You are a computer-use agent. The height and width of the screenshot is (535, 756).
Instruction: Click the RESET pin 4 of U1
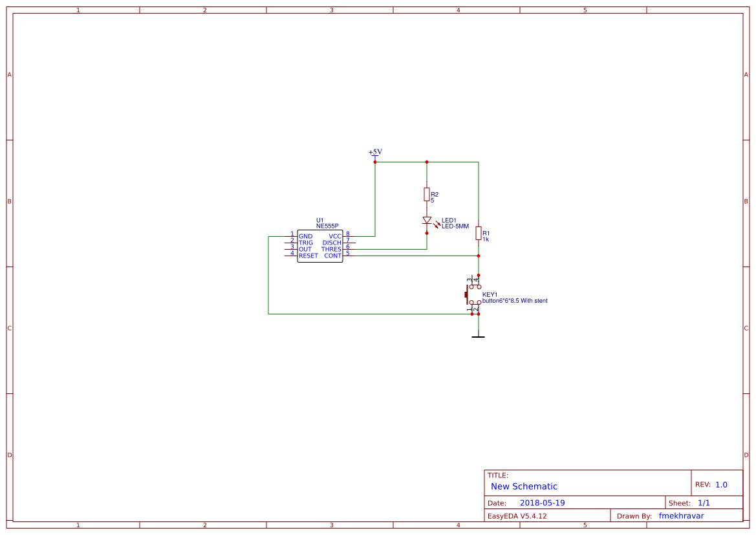[291, 256]
